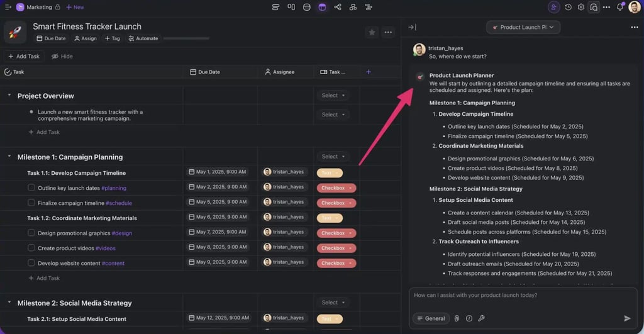The image size is (644, 334).
Task: Open the Select dropdown for Milestone 1
Action: coord(333,157)
